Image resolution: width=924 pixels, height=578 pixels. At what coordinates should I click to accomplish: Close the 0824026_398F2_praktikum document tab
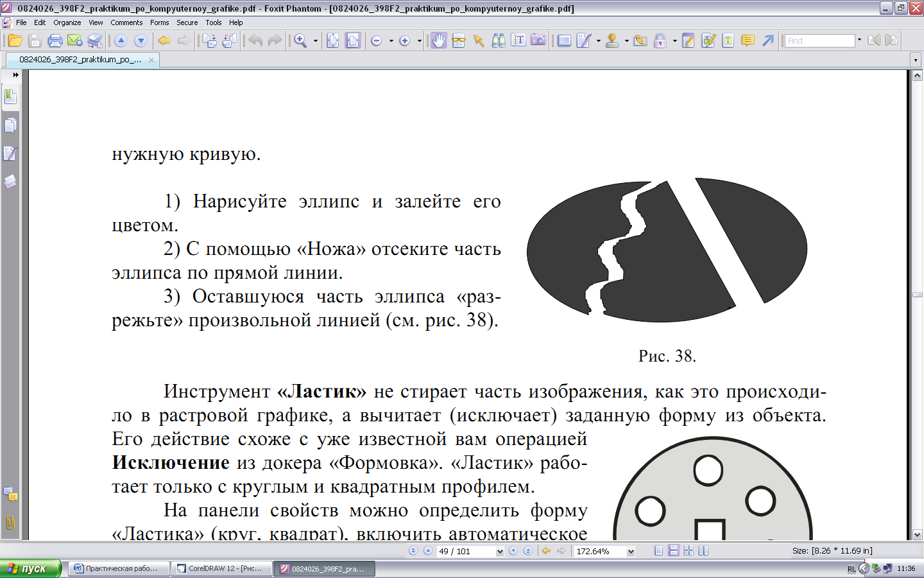click(x=151, y=60)
